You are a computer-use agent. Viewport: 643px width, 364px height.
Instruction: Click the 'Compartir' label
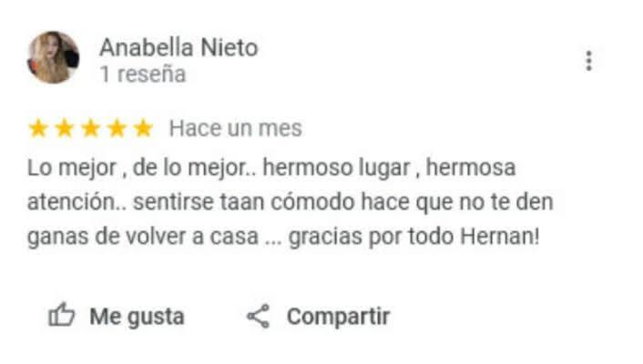pos(338,317)
